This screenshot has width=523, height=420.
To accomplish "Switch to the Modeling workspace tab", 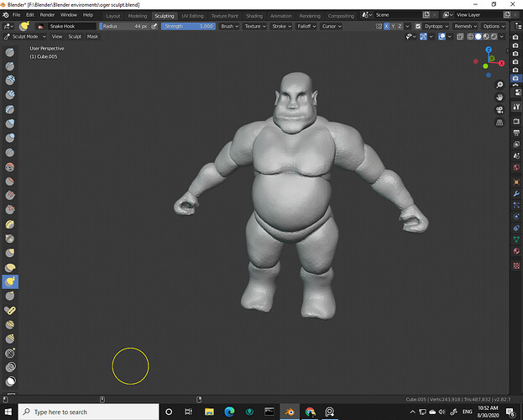I will pos(138,15).
